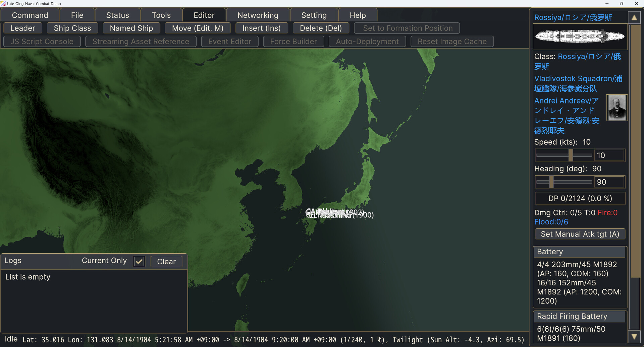Click commander Andrei Andreev's portrait
Viewport: 644px width, 347px height.
click(x=616, y=108)
